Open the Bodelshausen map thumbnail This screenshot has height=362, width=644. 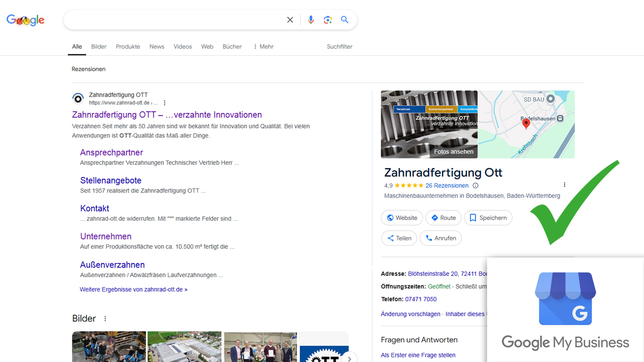tap(526, 124)
